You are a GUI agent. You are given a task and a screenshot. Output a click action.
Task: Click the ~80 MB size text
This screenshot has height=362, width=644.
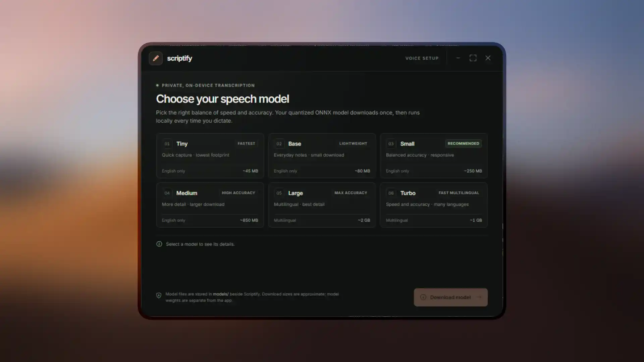point(363,171)
